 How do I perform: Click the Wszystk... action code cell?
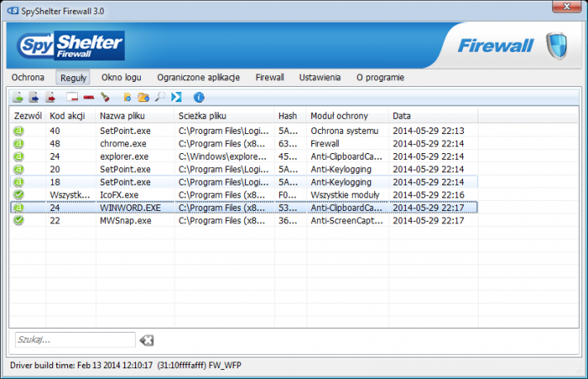[x=70, y=195]
